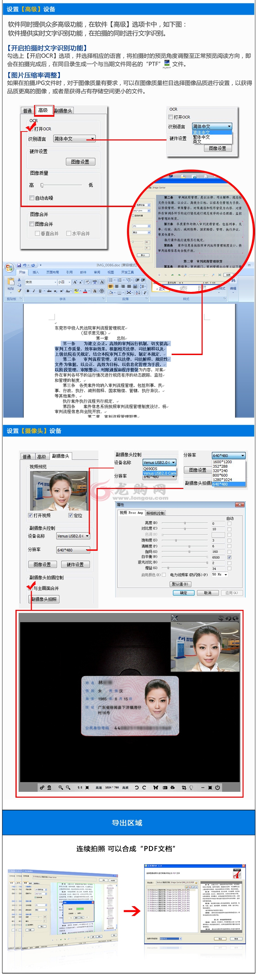Click rotate clockwise icon in capture toolbar

(x=144, y=787)
